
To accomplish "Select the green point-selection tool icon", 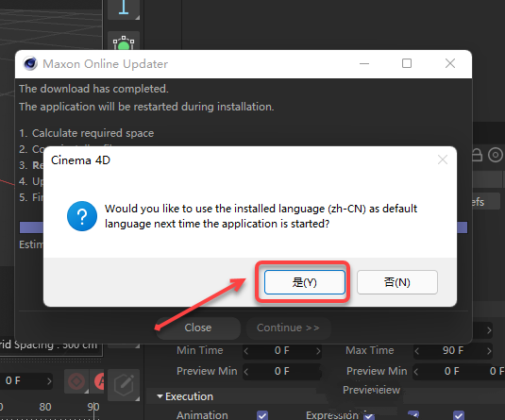I will coord(124,42).
